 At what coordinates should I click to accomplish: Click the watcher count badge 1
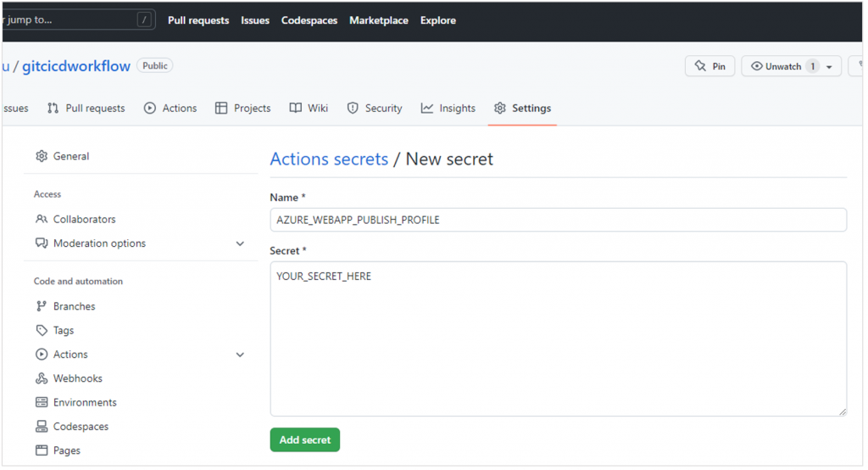pyautogui.click(x=813, y=66)
